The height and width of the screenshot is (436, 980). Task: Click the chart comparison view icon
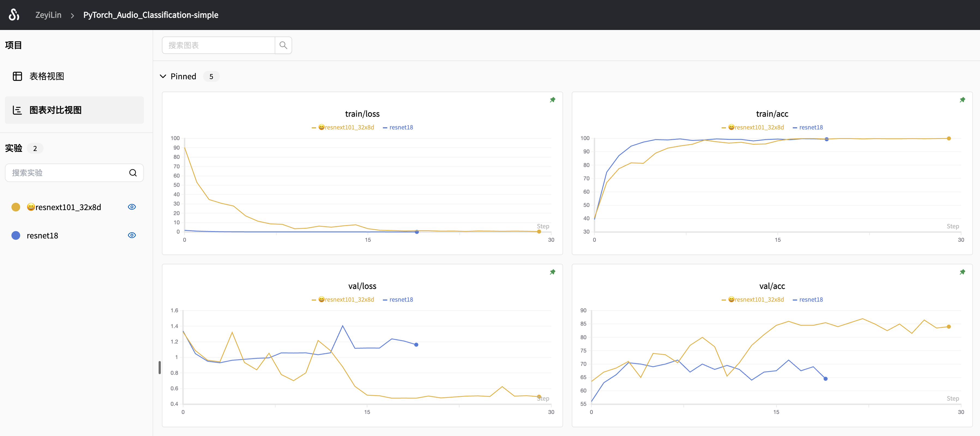[17, 110]
